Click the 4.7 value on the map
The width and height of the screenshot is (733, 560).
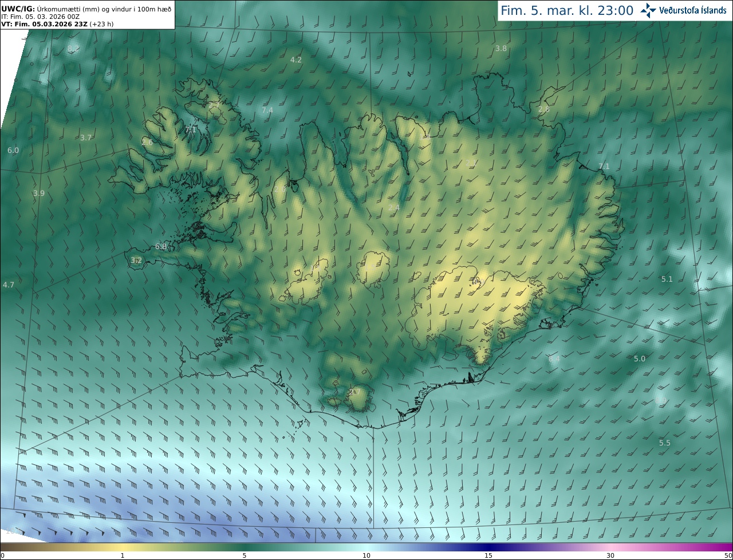pyautogui.click(x=9, y=285)
